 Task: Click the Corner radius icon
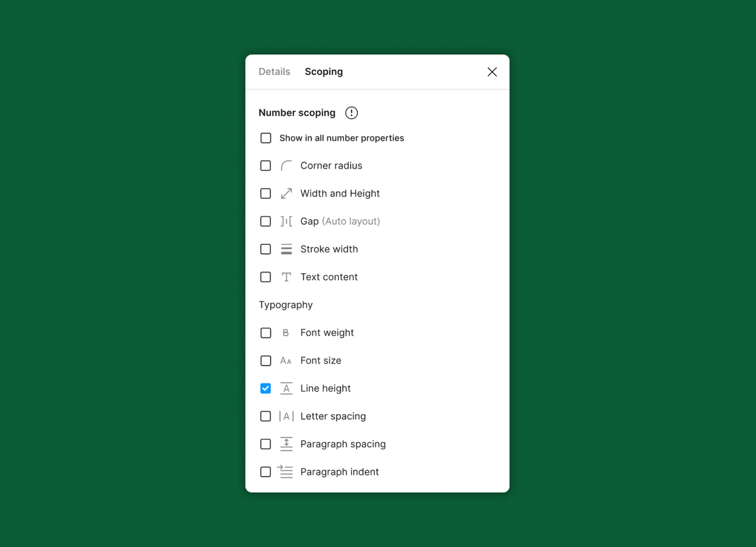click(286, 166)
